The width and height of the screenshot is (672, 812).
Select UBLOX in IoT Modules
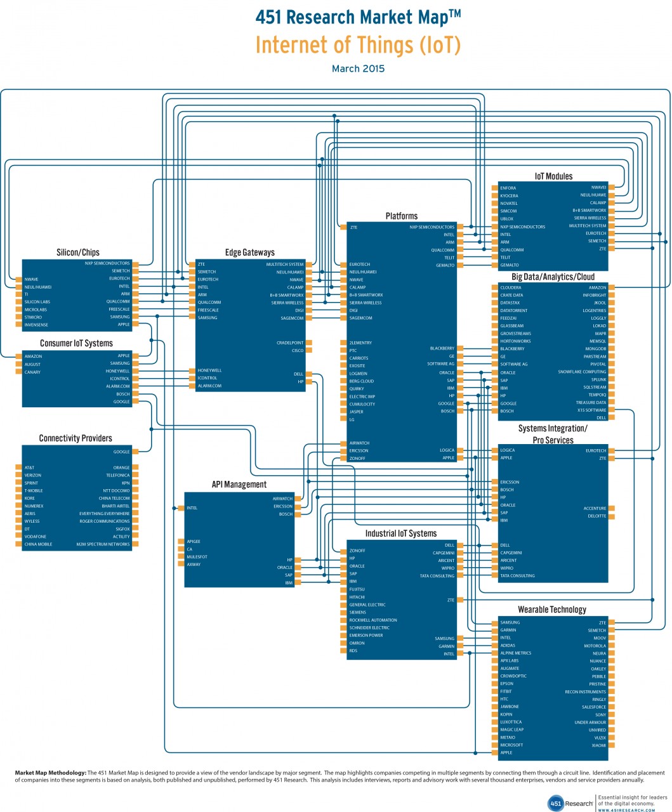point(506,219)
